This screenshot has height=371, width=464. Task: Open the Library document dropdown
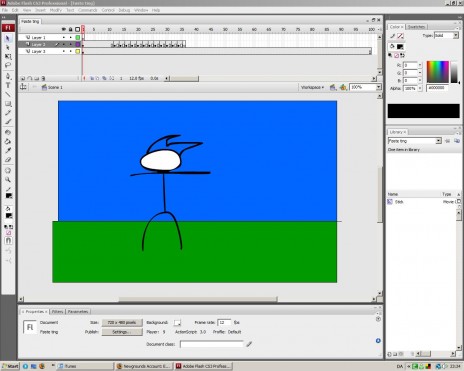tap(439, 141)
